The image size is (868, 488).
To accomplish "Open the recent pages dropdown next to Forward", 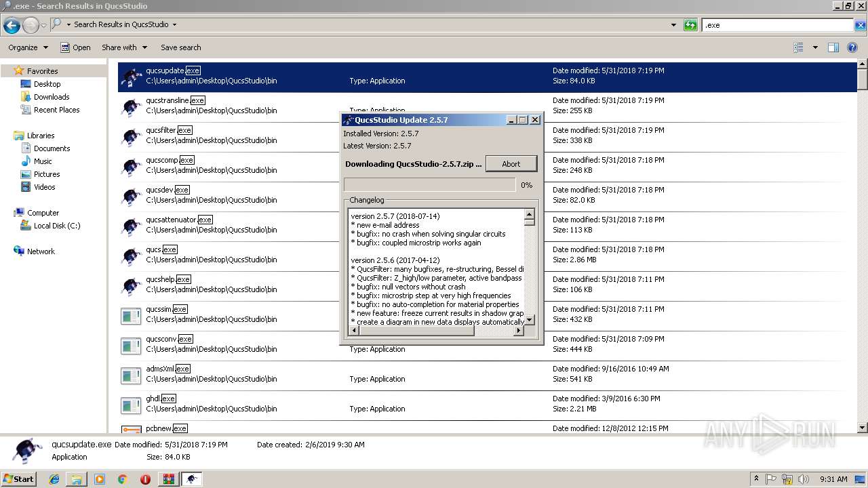I will tap(43, 26).
